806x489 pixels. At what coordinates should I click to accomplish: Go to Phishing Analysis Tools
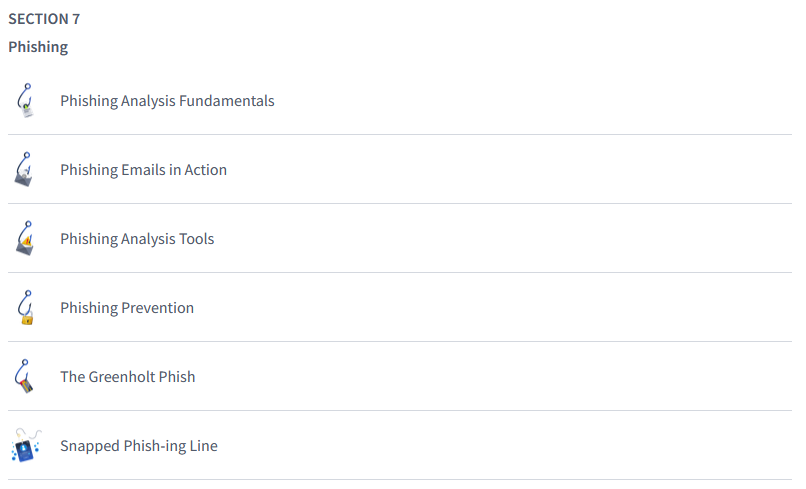point(137,239)
